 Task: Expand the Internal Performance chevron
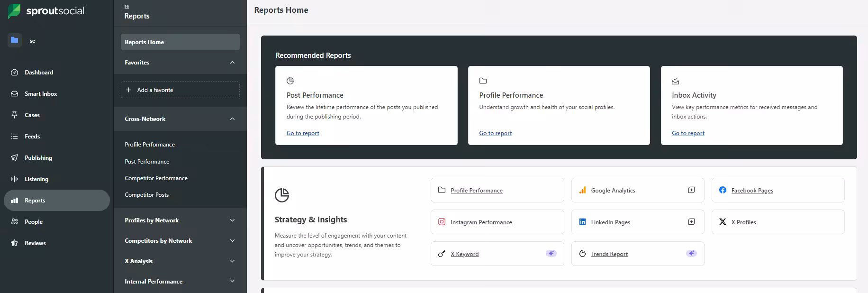tap(232, 282)
